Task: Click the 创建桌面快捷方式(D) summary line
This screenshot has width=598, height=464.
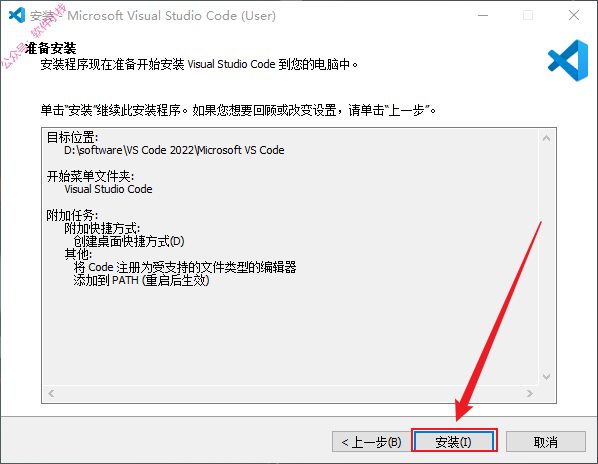Action: (129, 241)
